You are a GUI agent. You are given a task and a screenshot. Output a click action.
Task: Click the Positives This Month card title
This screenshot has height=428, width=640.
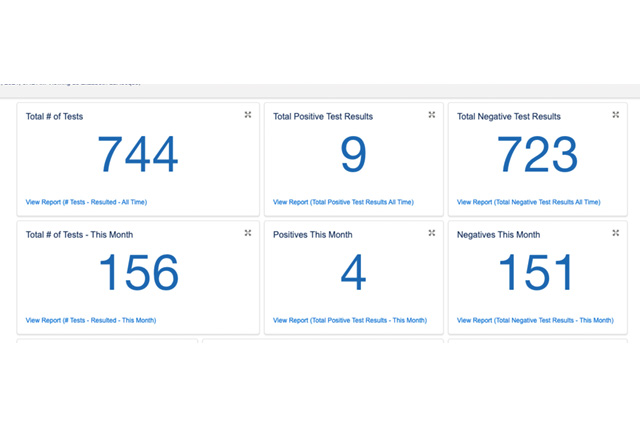click(x=312, y=235)
